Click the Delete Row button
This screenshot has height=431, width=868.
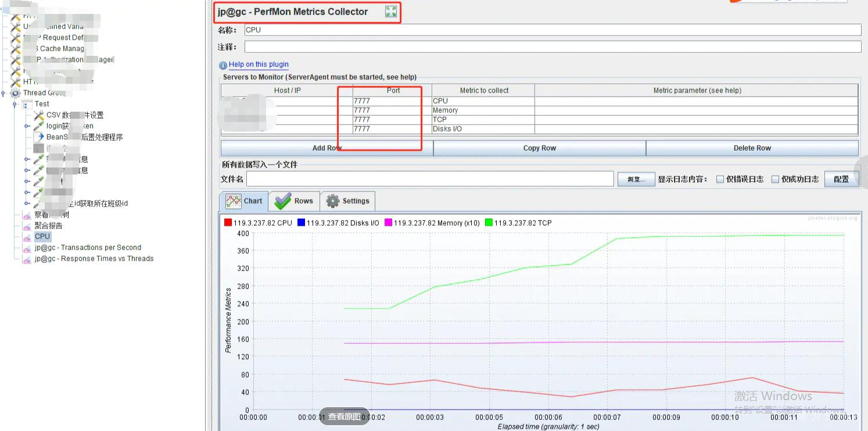tap(752, 148)
